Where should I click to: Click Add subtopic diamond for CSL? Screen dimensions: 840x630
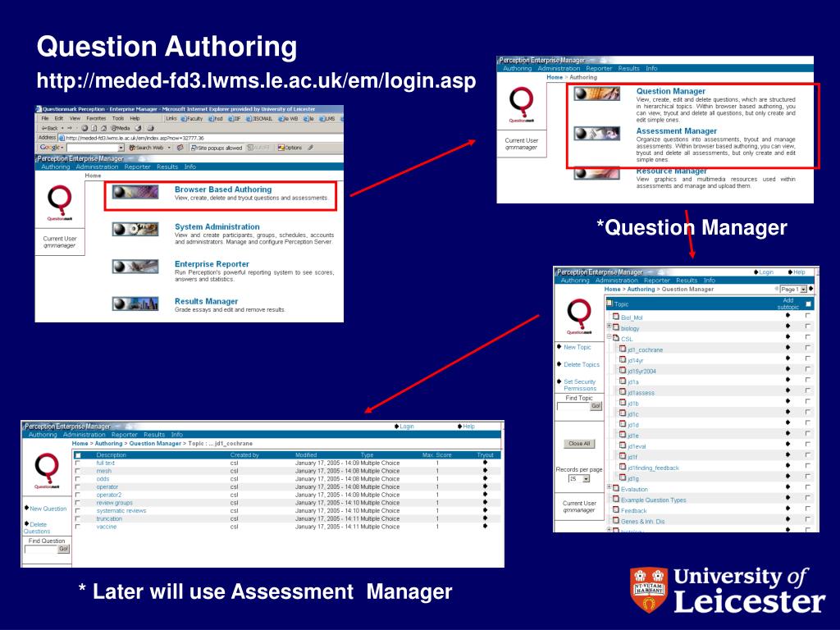[x=787, y=337]
